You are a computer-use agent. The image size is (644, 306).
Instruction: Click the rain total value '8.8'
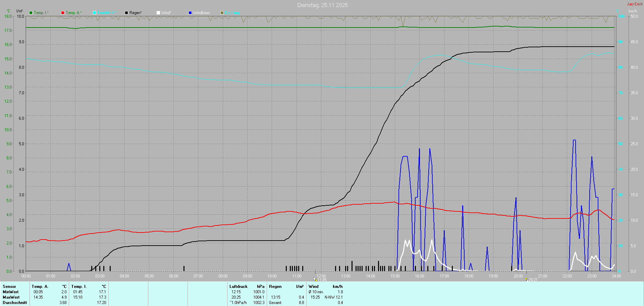pyautogui.click(x=302, y=303)
